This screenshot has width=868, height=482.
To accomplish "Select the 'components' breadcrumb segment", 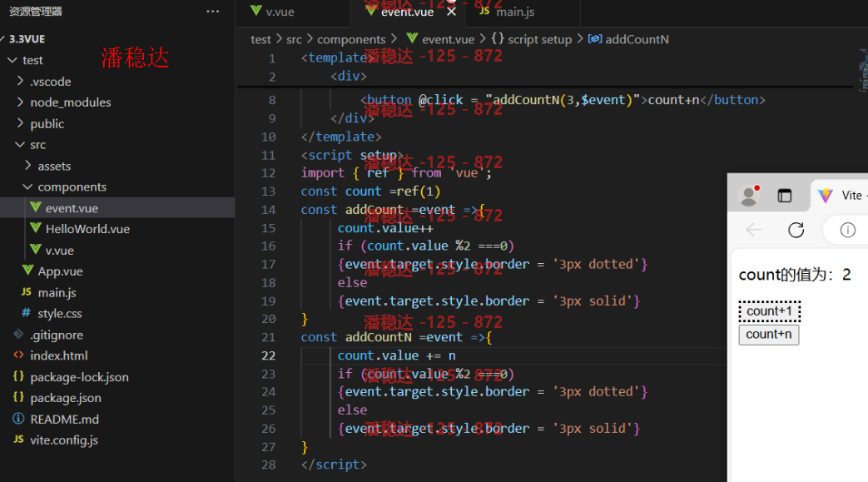I will coord(351,39).
